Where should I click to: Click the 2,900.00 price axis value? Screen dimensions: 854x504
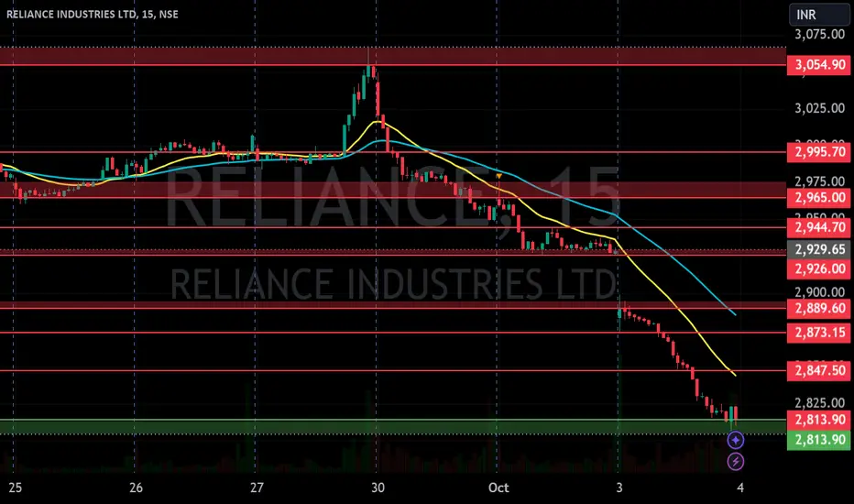[819, 292]
